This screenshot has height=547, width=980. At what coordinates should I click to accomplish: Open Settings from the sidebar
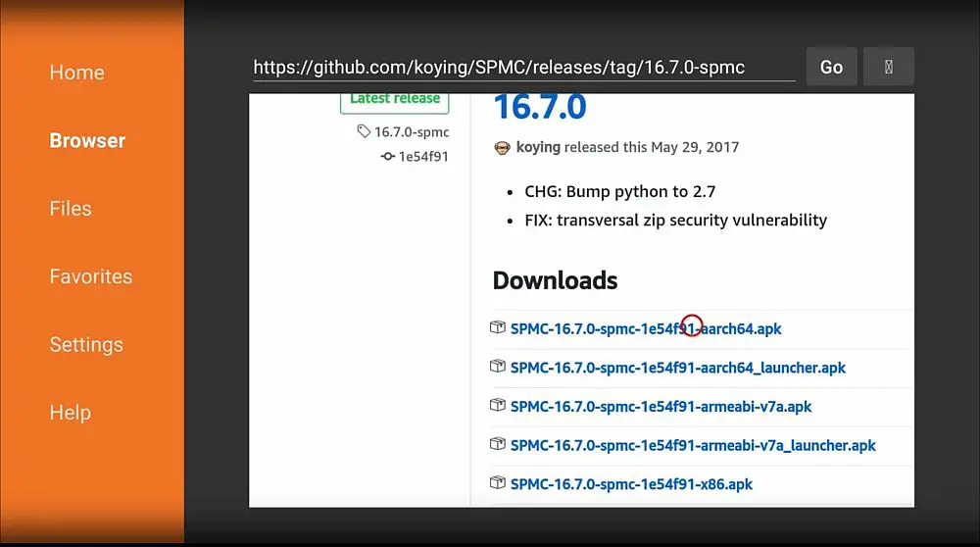tap(86, 345)
